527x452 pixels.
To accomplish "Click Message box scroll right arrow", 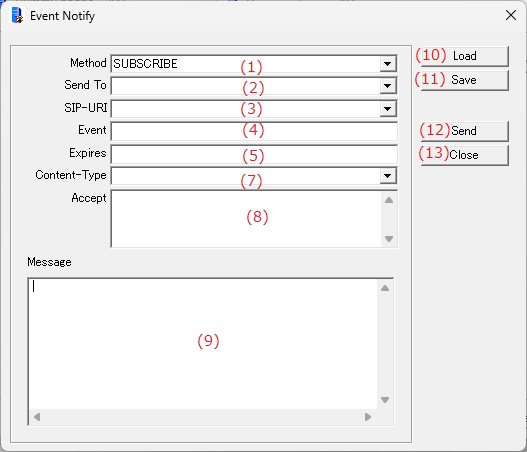I will point(368,417).
